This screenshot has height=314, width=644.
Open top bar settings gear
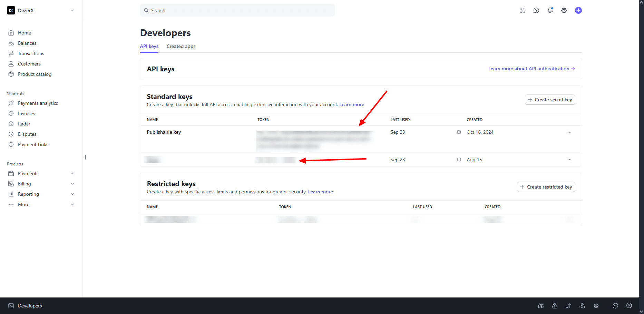564,10
